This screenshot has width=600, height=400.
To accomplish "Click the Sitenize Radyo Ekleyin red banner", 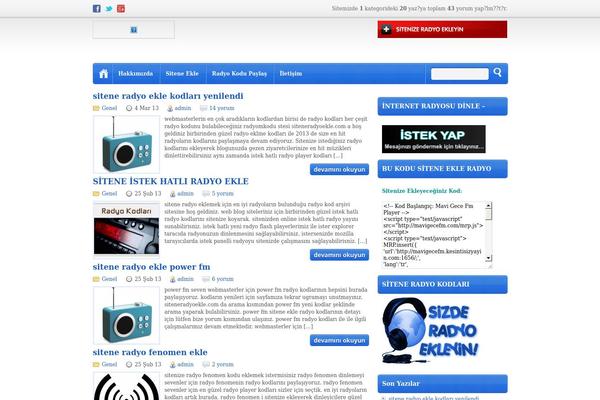I will 442,29.
